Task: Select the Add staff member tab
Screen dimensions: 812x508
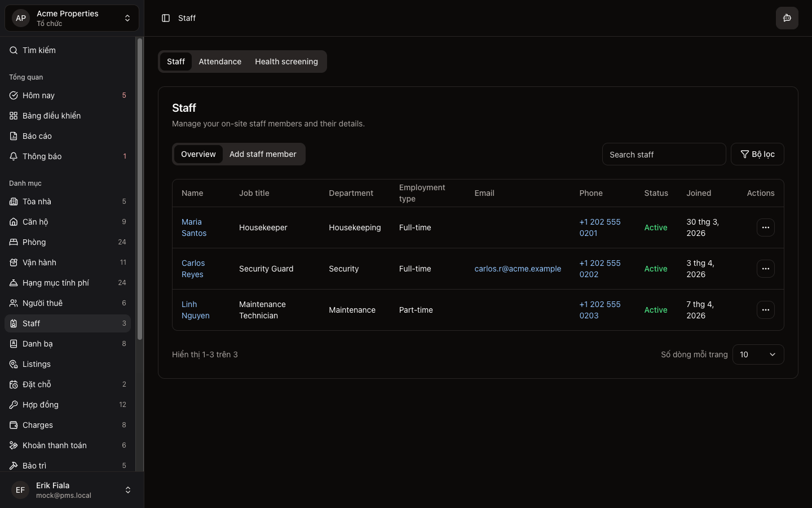Action: pos(263,154)
